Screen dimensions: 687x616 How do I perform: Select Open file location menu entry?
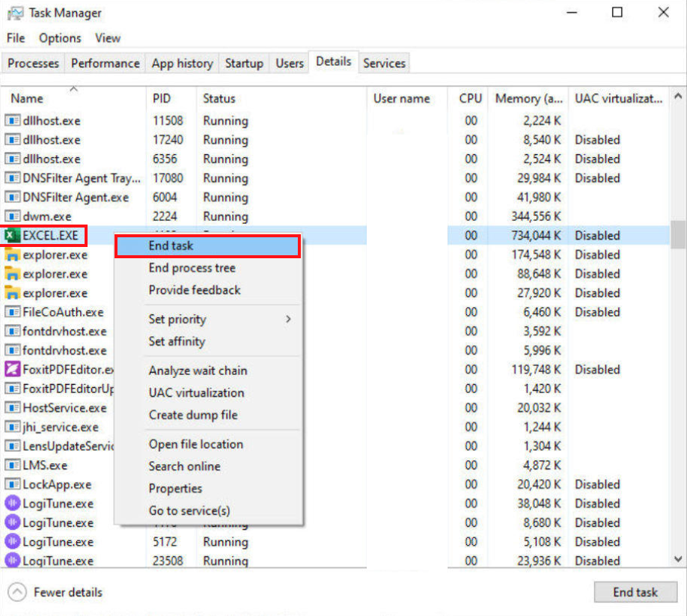(195, 445)
